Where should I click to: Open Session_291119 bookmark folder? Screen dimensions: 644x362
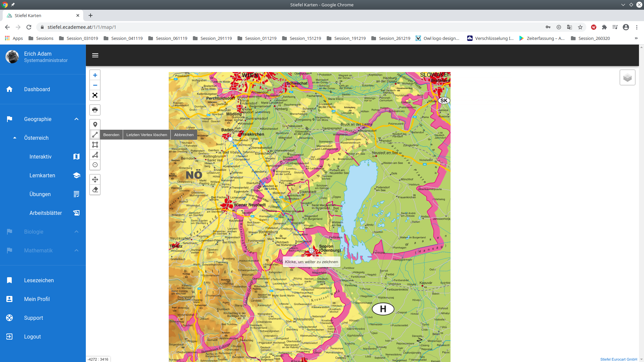(x=212, y=38)
